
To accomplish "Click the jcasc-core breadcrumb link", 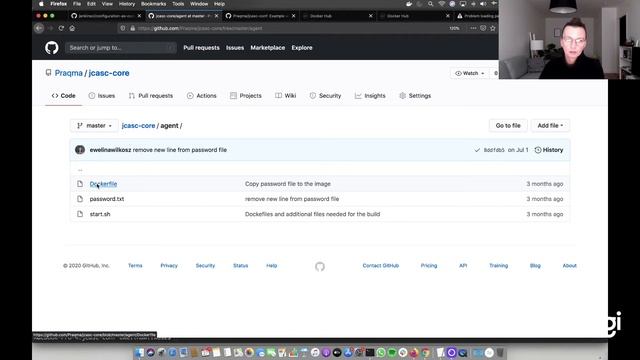I will (138, 126).
